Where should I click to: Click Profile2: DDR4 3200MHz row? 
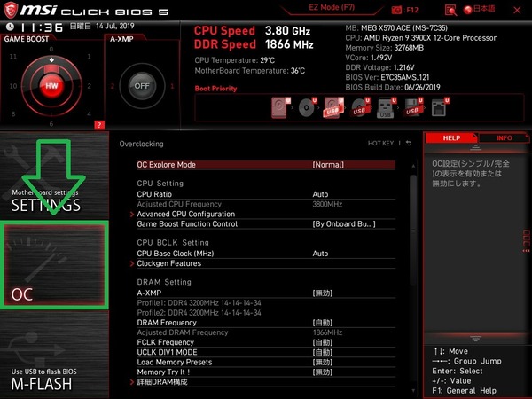(199, 312)
